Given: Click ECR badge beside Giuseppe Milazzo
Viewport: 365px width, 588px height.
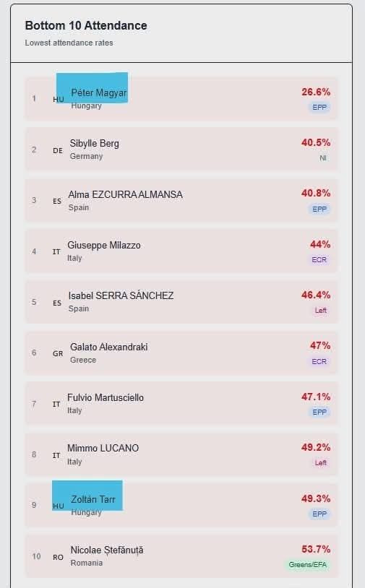Looking at the screenshot, I should click(319, 260).
